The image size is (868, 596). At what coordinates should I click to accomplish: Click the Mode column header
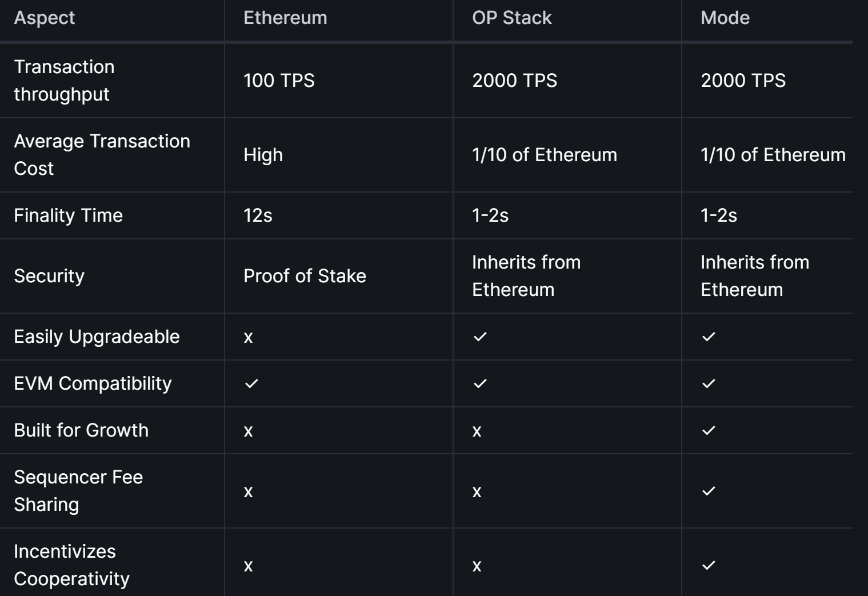pyautogui.click(x=725, y=18)
